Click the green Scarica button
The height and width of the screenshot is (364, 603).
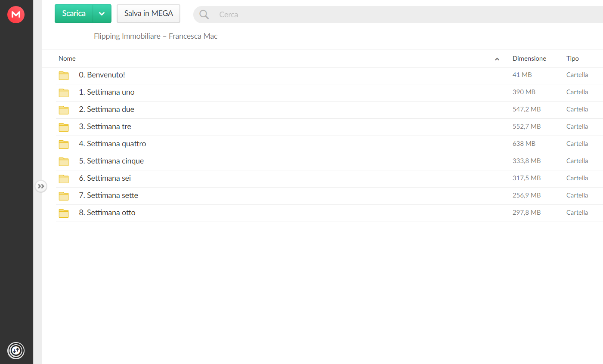(x=74, y=14)
